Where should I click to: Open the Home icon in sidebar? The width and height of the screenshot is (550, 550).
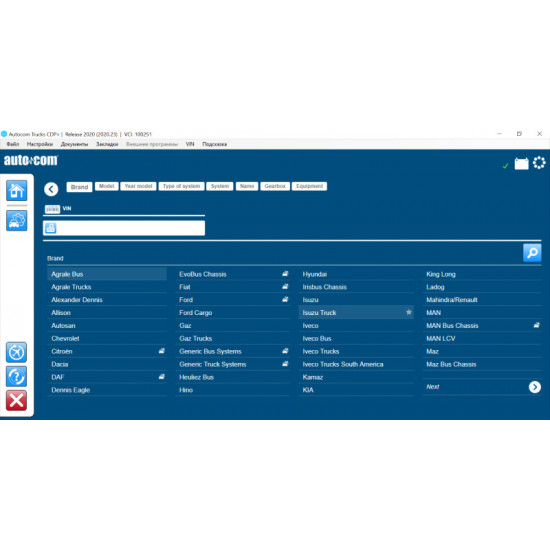click(16, 190)
